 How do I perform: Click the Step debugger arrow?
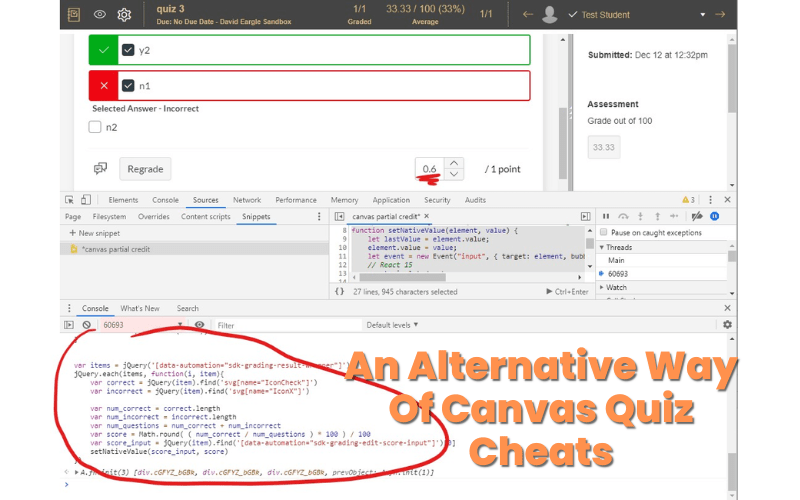coord(674,216)
